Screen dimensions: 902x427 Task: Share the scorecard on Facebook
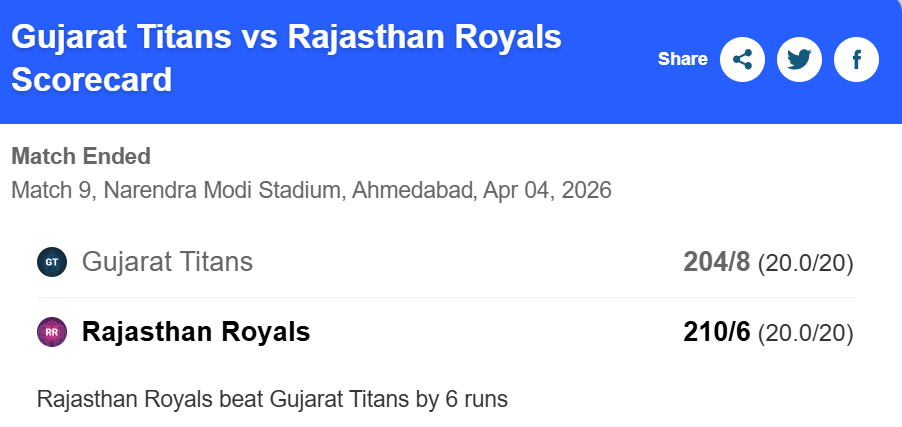856,60
